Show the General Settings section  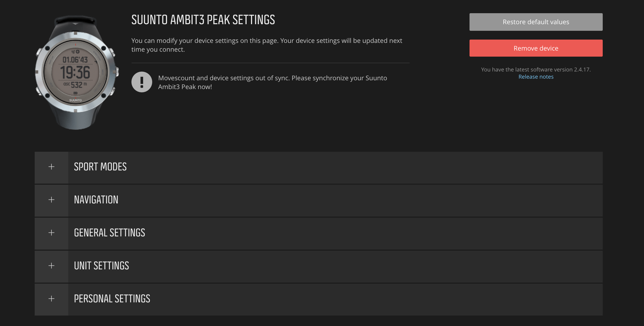tap(110, 233)
